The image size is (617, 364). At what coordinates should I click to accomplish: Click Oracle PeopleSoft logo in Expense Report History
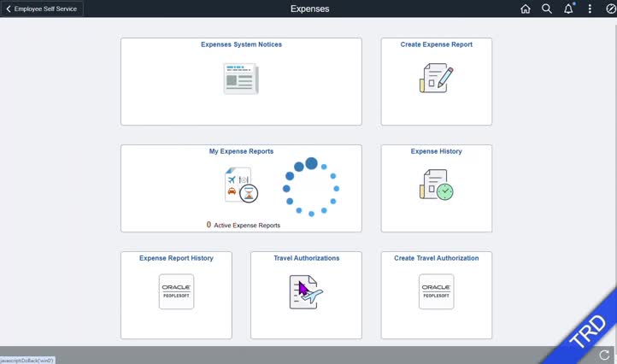click(x=176, y=291)
